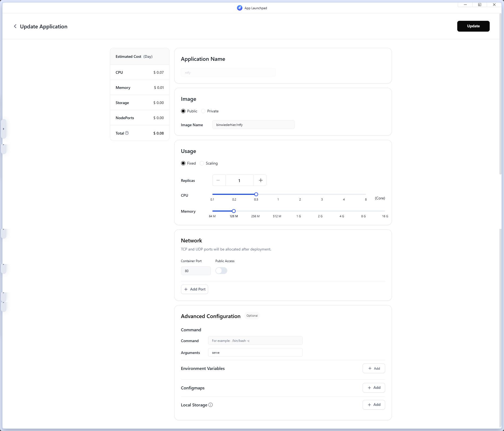Add a new Configmap

(374, 387)
